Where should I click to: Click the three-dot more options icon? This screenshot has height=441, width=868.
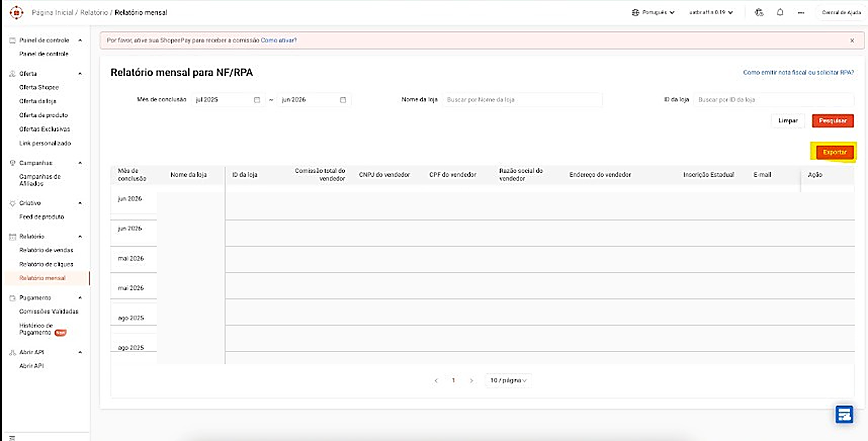(x=801, y=12)
